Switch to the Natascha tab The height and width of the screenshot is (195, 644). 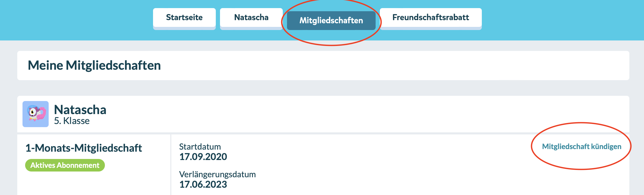(x=251, y=17)
